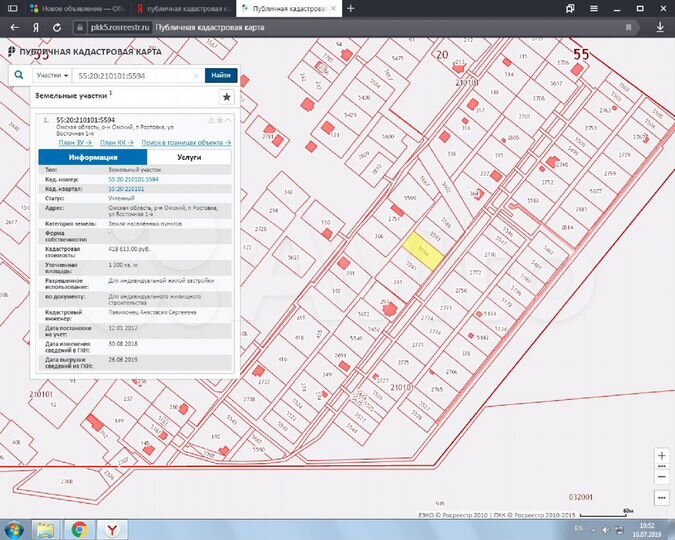Open Chrome from the Windows taskbar
Image resolution: width=675 pixels, height=540 pixels.
[x=79, y=530]
